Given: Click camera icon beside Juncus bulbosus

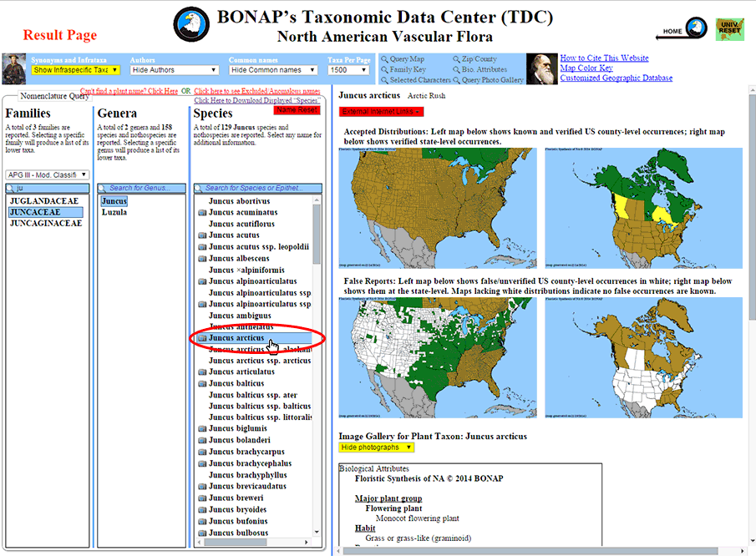Looking at the screenshot, I should [x=202, y=533].
